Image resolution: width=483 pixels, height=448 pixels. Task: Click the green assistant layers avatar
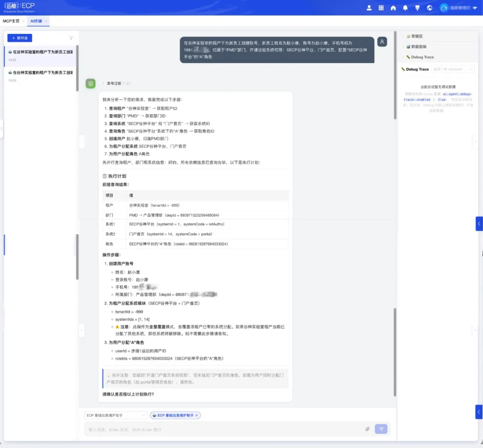90,84
